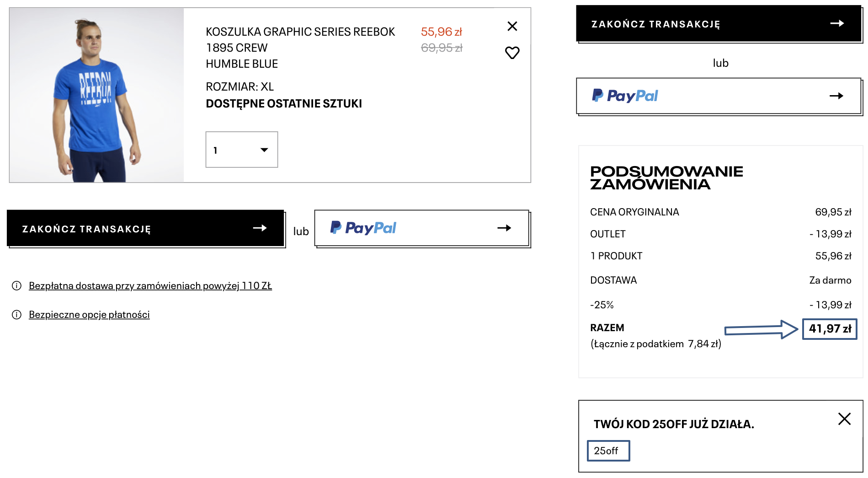868x478 pixels.
Task: Click the arrow on the sidebar PayPal button
Action: (836, 96)
